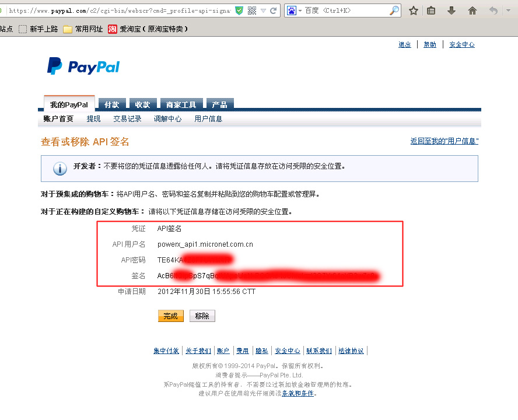Viewport: 518px width, 420px height.
Task: Open the 调解中心 submenu item
Action: click(x=167, y=118)
